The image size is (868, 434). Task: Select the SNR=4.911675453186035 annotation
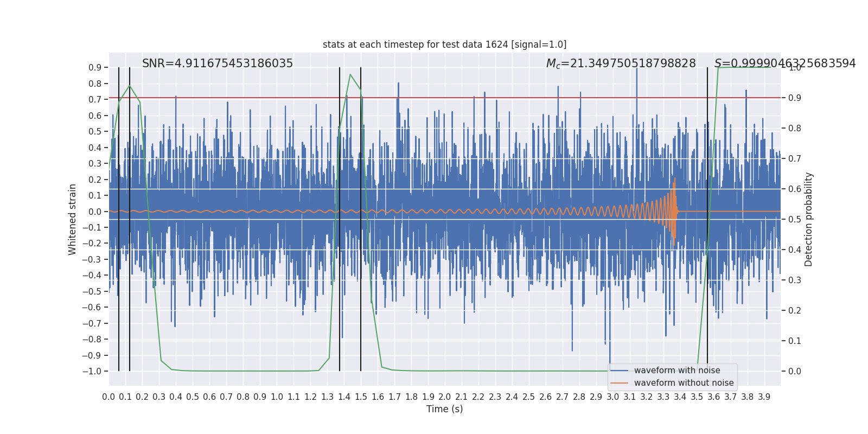click(x=218, y=63)
